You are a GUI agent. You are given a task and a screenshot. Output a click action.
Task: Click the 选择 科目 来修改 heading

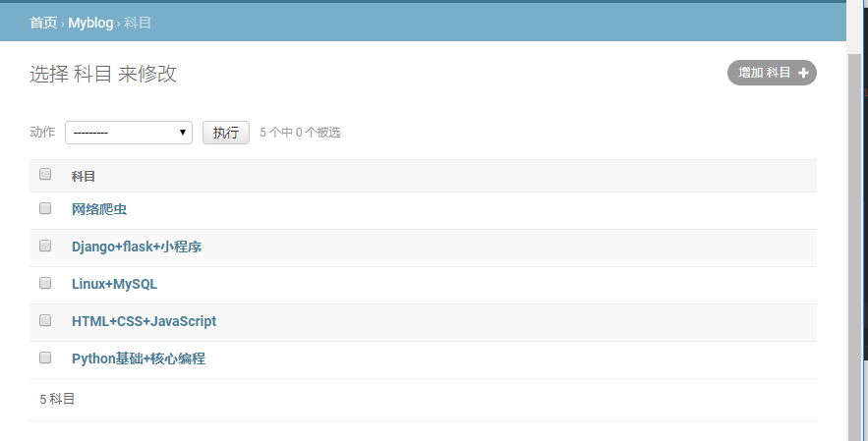click(103, 74)
